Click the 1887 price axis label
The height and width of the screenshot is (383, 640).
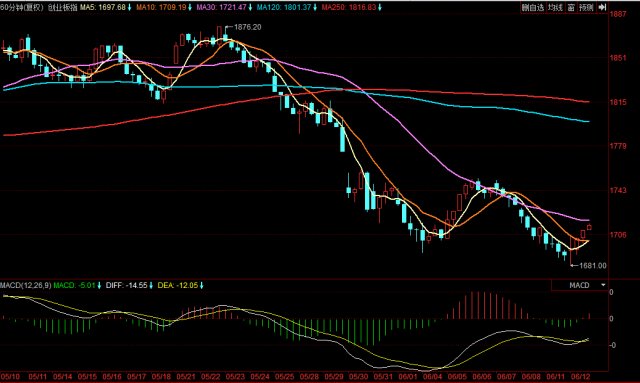coord(618,14)
